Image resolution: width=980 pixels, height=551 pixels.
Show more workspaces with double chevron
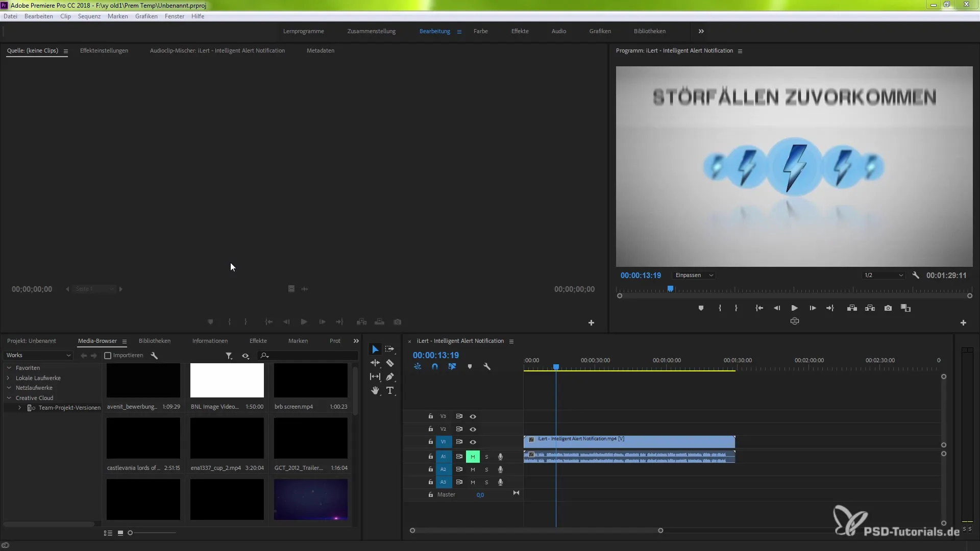point(701,31)
